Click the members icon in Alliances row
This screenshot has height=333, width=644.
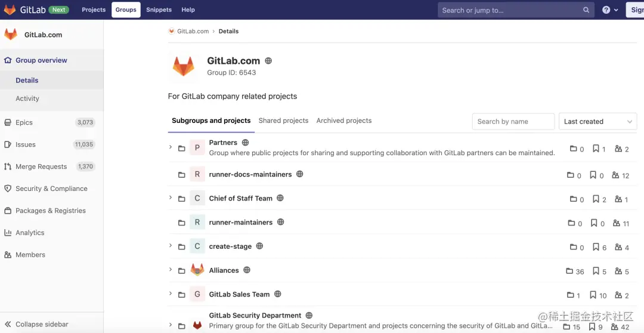coord(618,271)
